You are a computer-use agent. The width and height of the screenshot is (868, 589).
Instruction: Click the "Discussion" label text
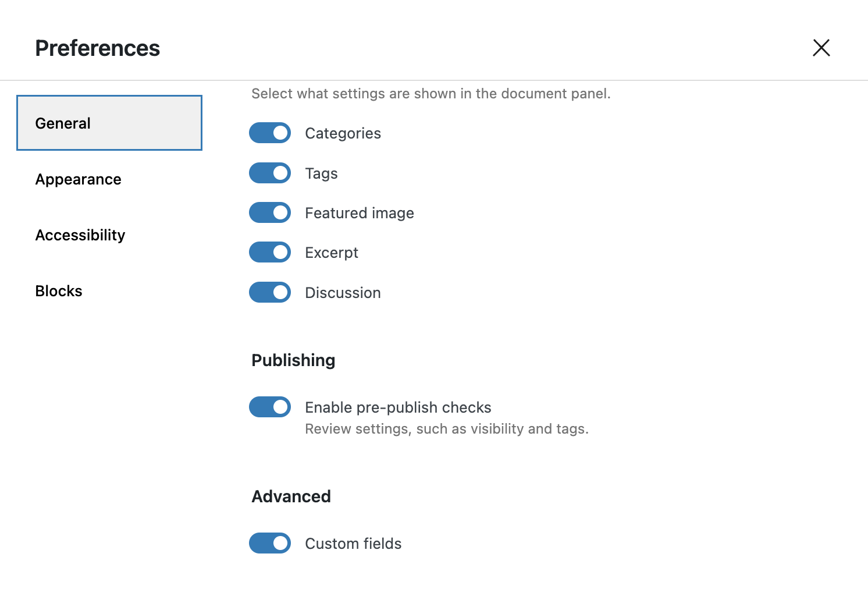343,293
